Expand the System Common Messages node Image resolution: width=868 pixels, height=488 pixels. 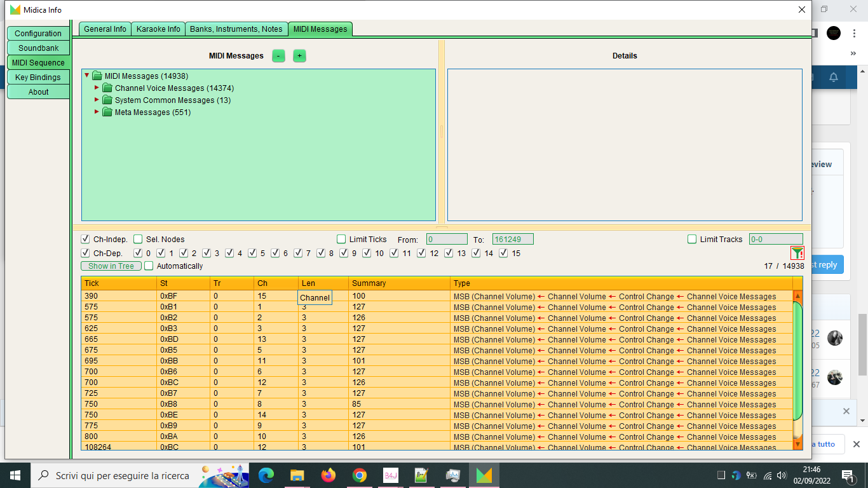(x=97, y=100)
